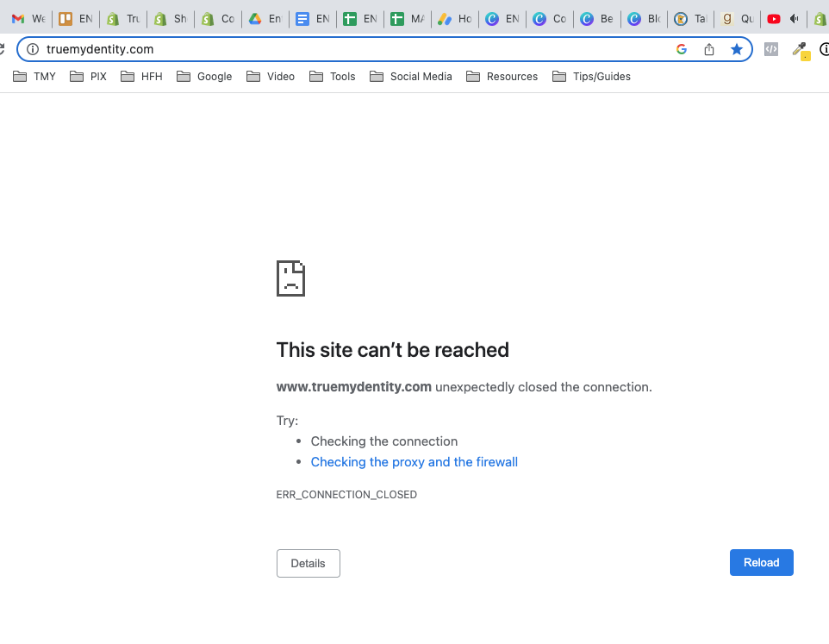Click the ERR_CONNECTION_CLOSED error code
Screen dimensions: 829x644
(x=346, y=495)
